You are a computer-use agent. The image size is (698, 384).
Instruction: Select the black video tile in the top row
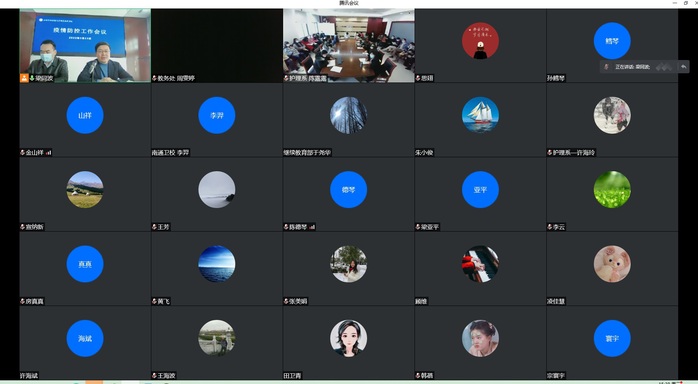click(x=217, y=45)
